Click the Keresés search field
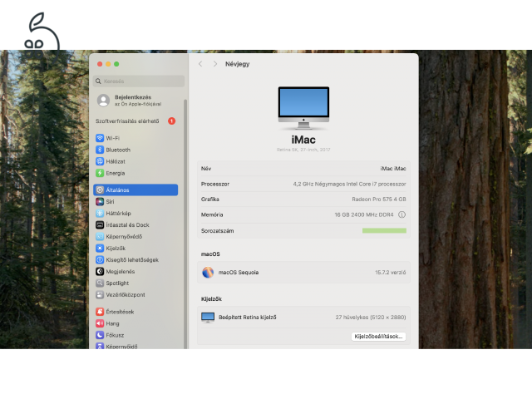The height and width of the screenshot is (399, 532). (139, 81)
